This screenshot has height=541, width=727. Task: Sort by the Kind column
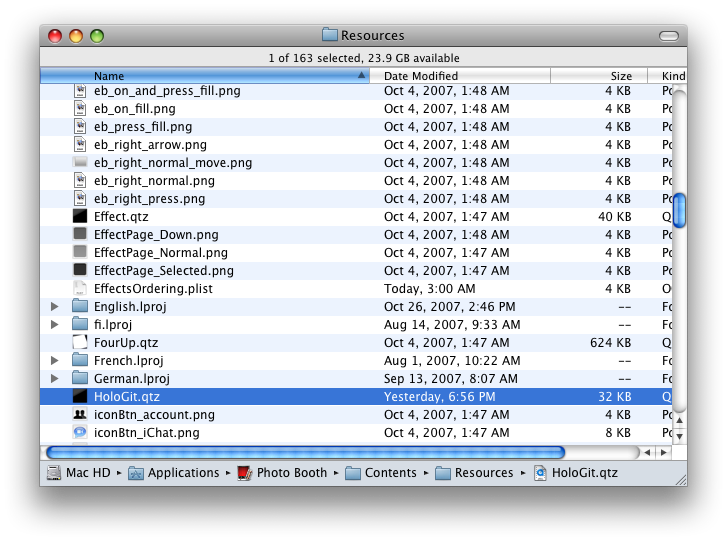point(667,76)
